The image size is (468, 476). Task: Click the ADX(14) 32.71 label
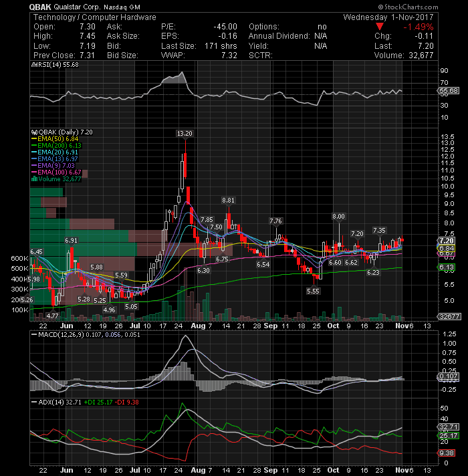coord(56,402)
